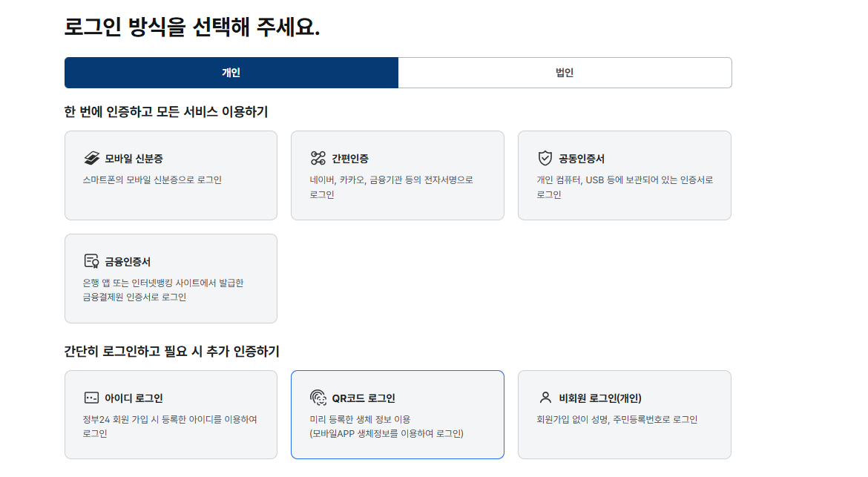The width and height of the screenshot is (868, 477).
Task: Click the 모바일 신분증 layered card icon
Action: coord(91,158)
